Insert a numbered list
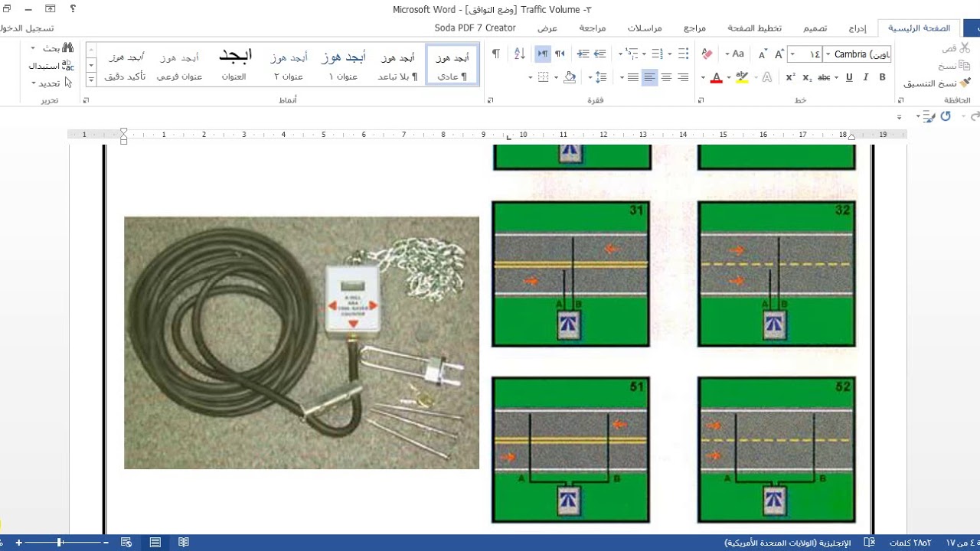The image size is (980, 551). (658, 54)
